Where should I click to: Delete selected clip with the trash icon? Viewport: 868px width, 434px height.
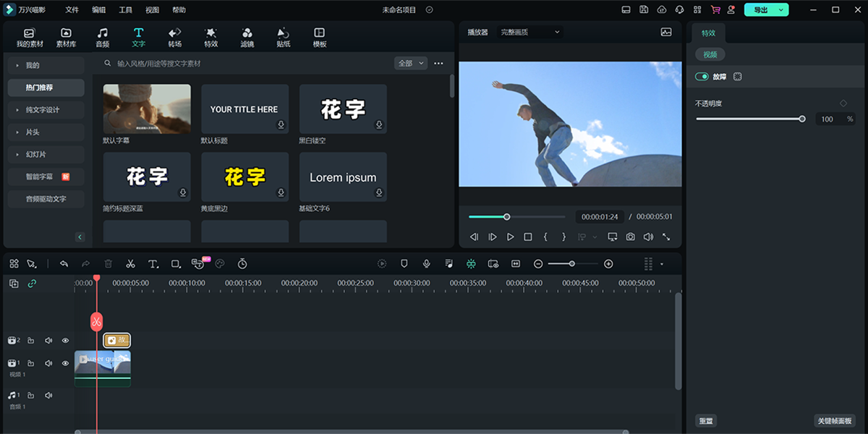[108, 263]
